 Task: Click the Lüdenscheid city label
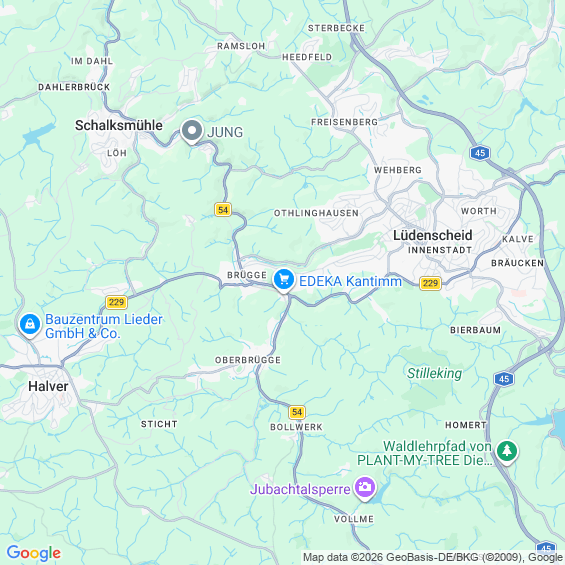tap(432, 235)
